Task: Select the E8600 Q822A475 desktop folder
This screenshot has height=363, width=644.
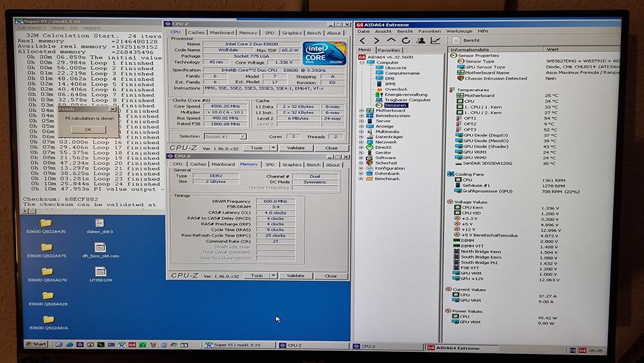Action: tap(46, 250)
